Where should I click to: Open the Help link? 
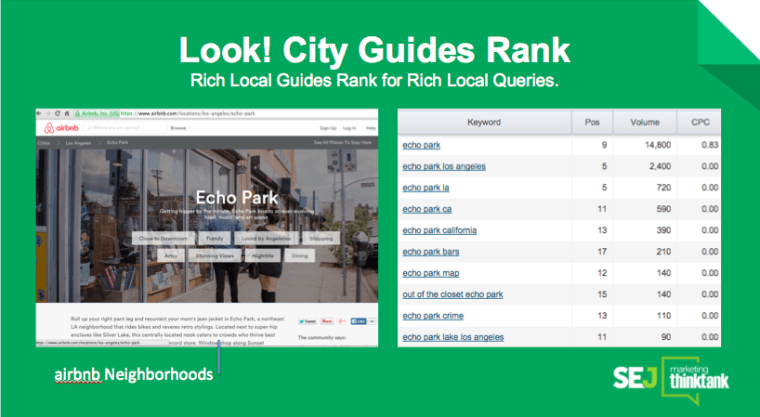(371, 128)
